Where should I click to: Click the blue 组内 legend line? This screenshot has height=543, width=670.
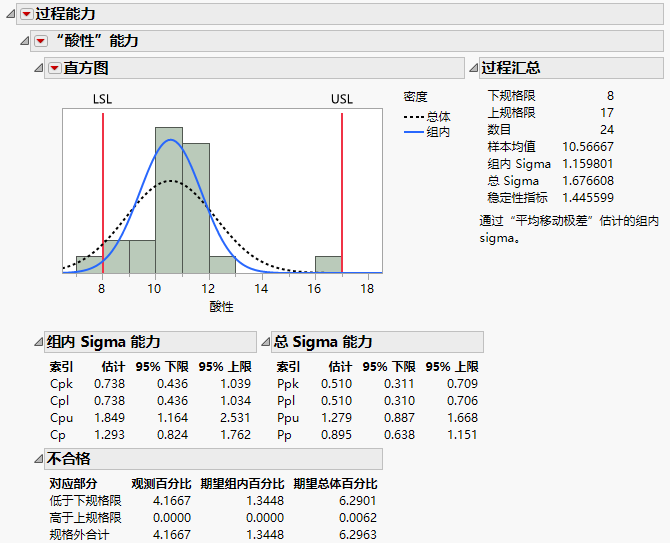pyautogui.click(x=414, y=132)
